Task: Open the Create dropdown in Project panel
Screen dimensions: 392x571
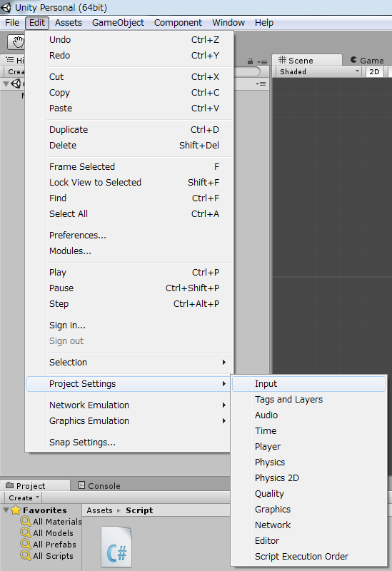Action: [x=24, y=497]
